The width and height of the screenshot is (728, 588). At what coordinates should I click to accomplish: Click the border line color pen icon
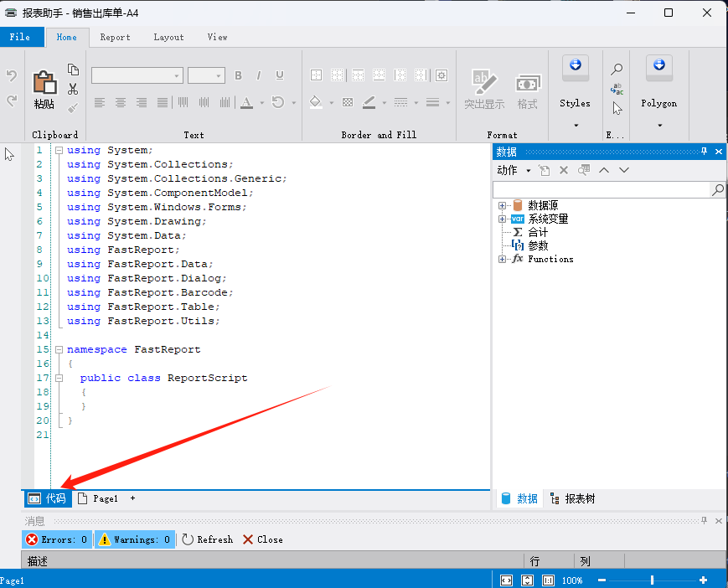[x=369, y=102]
